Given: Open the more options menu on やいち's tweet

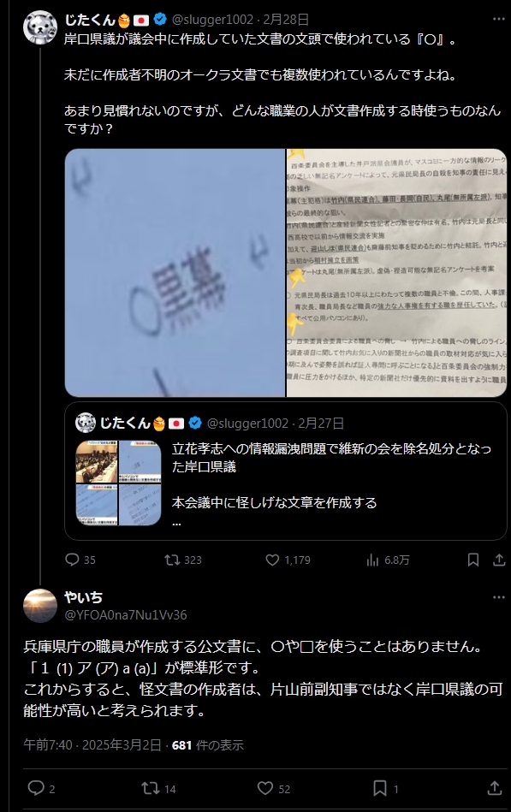Looking at the screenshot, I should (498, 597).
